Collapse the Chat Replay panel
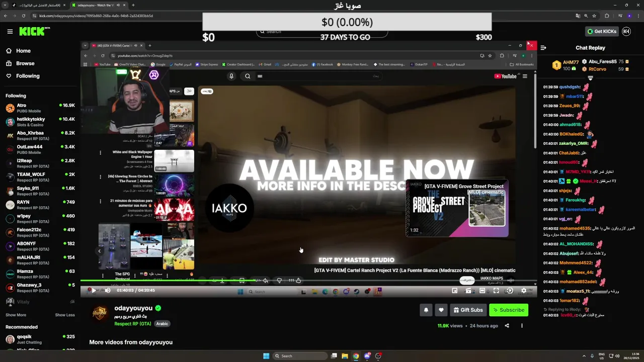 (x=543, y=48)
